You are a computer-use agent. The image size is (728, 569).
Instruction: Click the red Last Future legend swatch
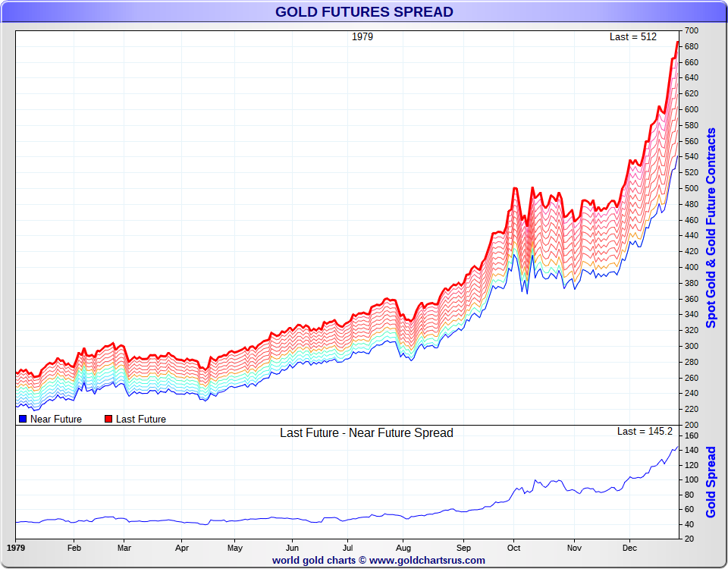coord(108,419)
